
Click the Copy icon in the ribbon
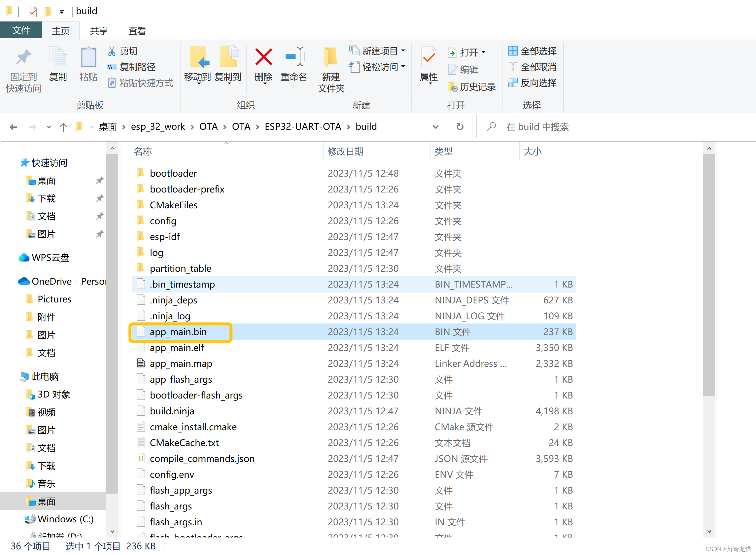[58, 57]
